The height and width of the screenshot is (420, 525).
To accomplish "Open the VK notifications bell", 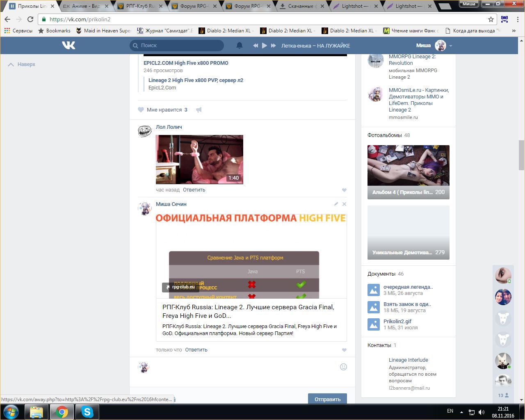I will pyautogui.click(x=240, y=46).
